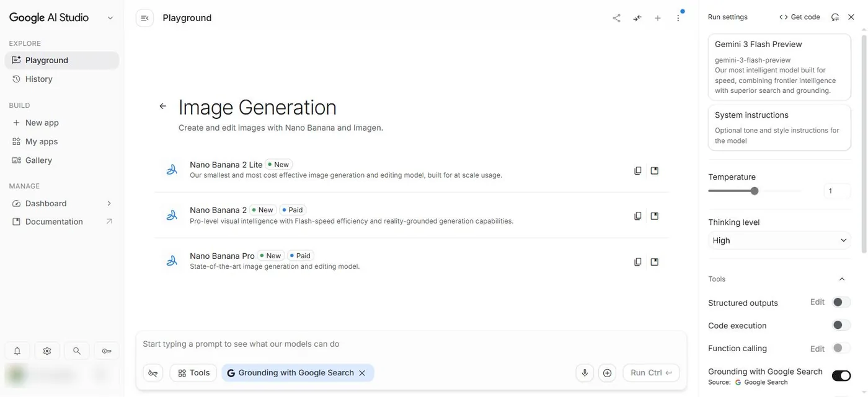The width and height of the screenshot is (868, 397).
Task: Select New app in the sidebar
Action: tap(61, 123)
